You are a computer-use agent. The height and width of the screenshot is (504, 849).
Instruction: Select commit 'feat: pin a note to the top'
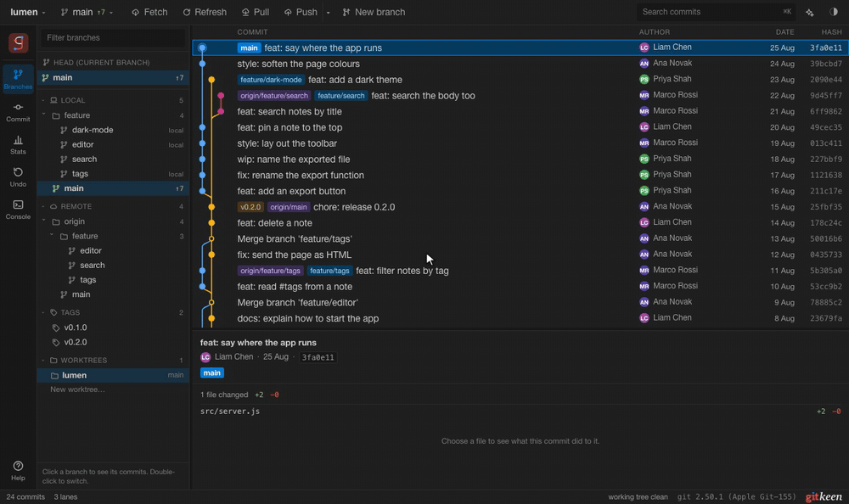[x=520, y=127]
